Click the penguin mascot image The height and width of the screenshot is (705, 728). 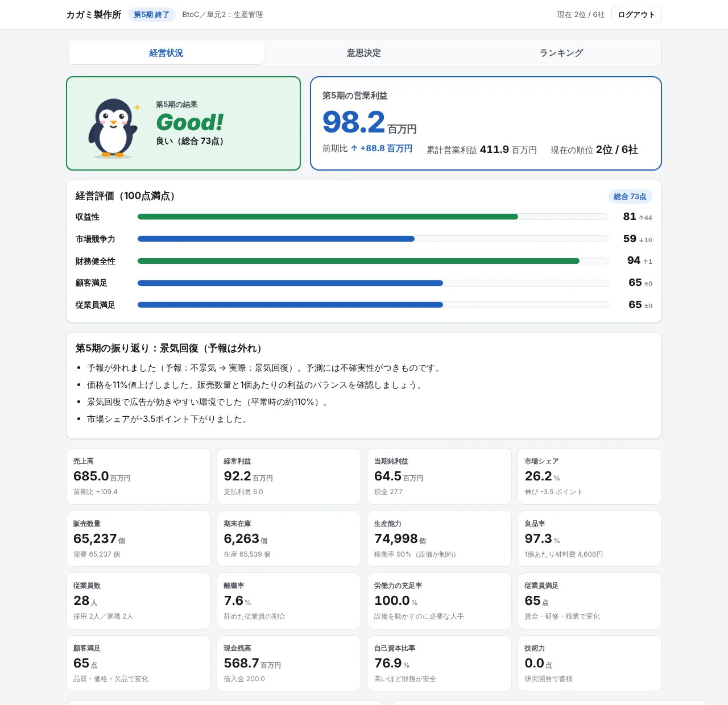pos(114,128)
